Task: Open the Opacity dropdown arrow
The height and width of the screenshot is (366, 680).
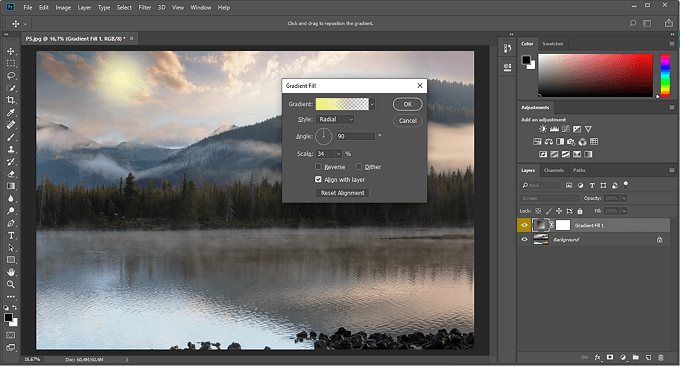Action: click(x=624, y=198)
